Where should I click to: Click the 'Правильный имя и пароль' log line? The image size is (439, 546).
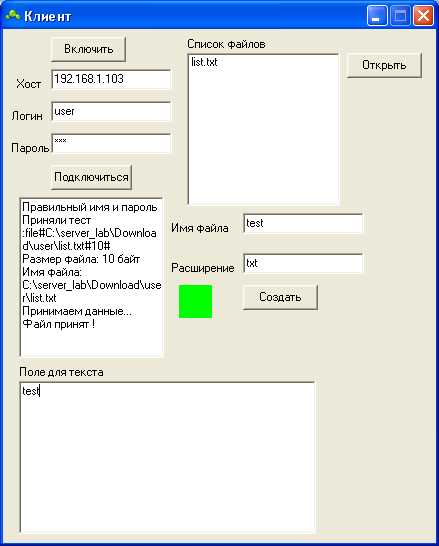(90, 207)
